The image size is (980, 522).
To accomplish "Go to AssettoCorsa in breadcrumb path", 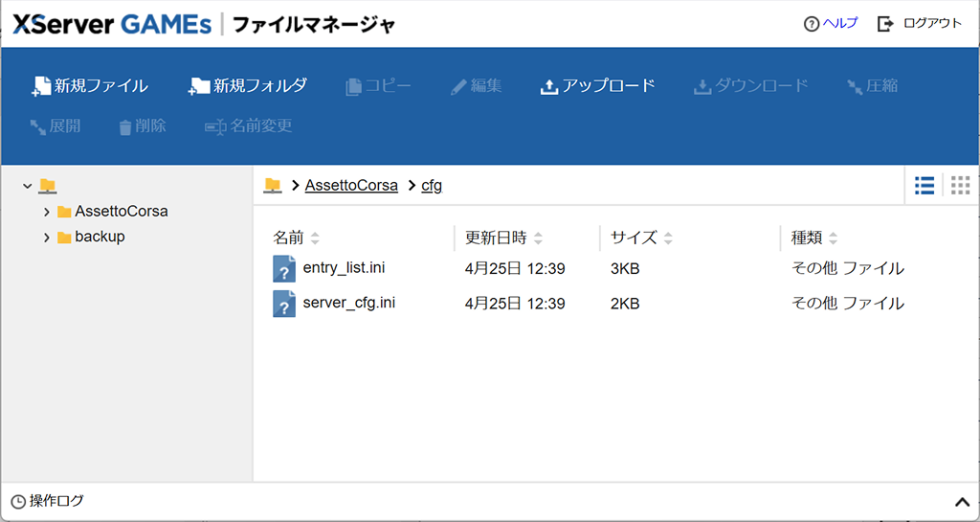I will [x=351, y=186].
